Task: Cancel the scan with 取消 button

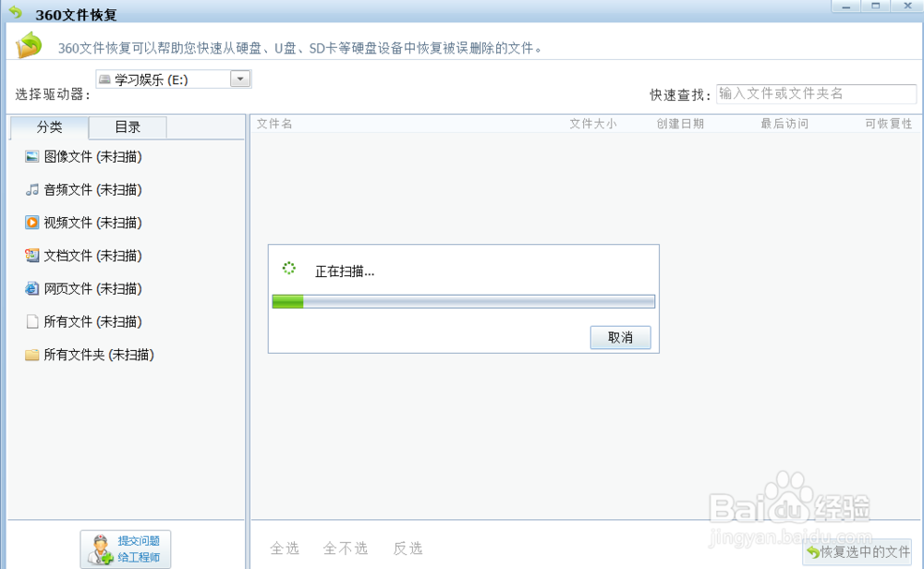Action: pyautogui.click(x=620, y=337)
